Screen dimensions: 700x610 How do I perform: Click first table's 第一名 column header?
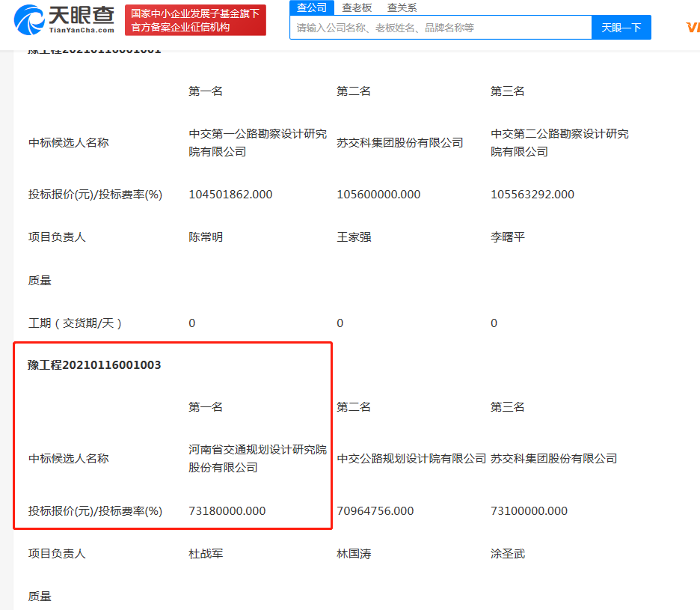206,91
